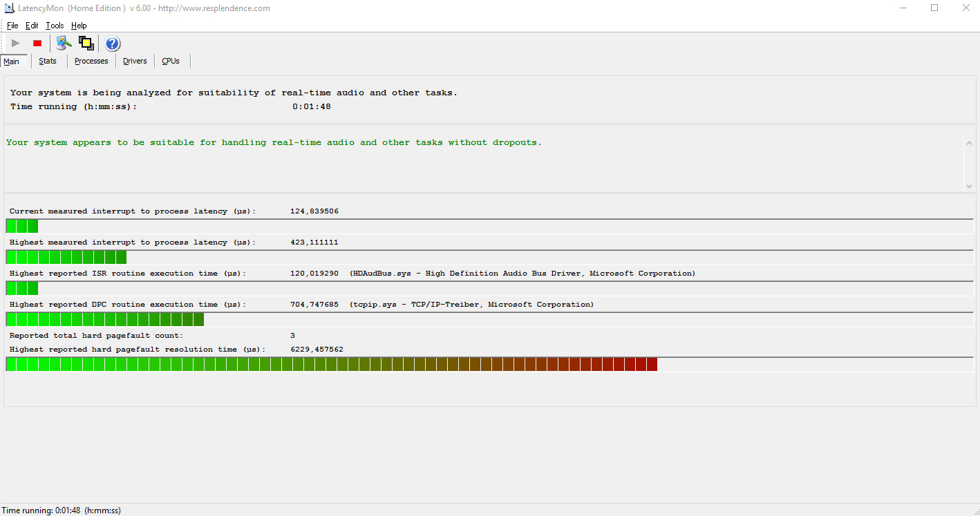Click "Highest measured interrupt to process latency" label
This screenshot has height=516, width=980.
click(133, 242)
